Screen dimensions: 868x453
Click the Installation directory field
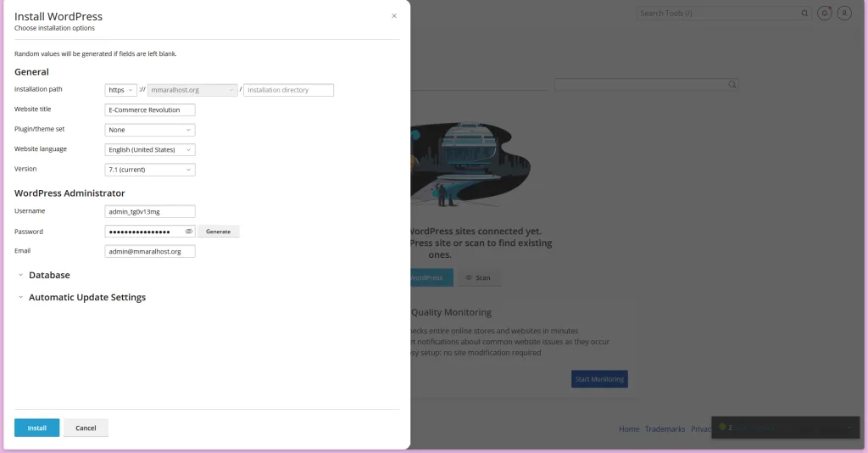pos(288,90)
